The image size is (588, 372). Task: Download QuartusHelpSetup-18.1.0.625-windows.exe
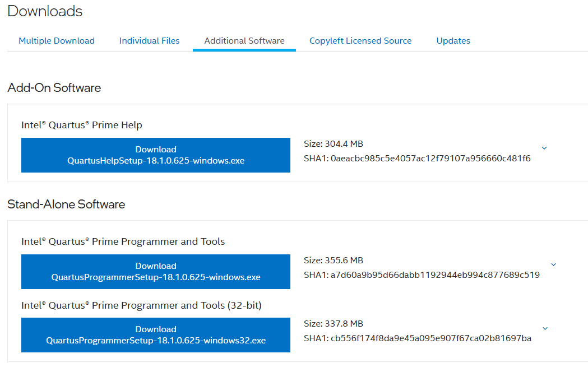point(156,155)
